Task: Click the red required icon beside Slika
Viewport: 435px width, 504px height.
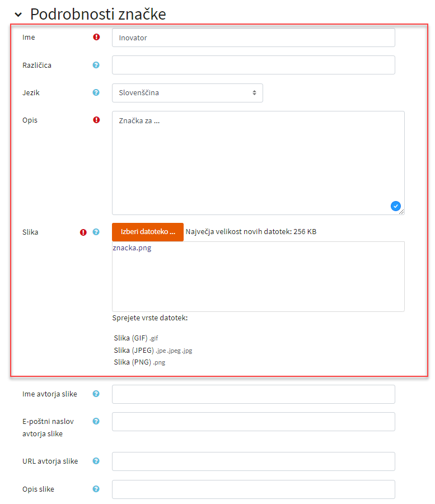Action: pyautogui.click(x=83, y=232)
